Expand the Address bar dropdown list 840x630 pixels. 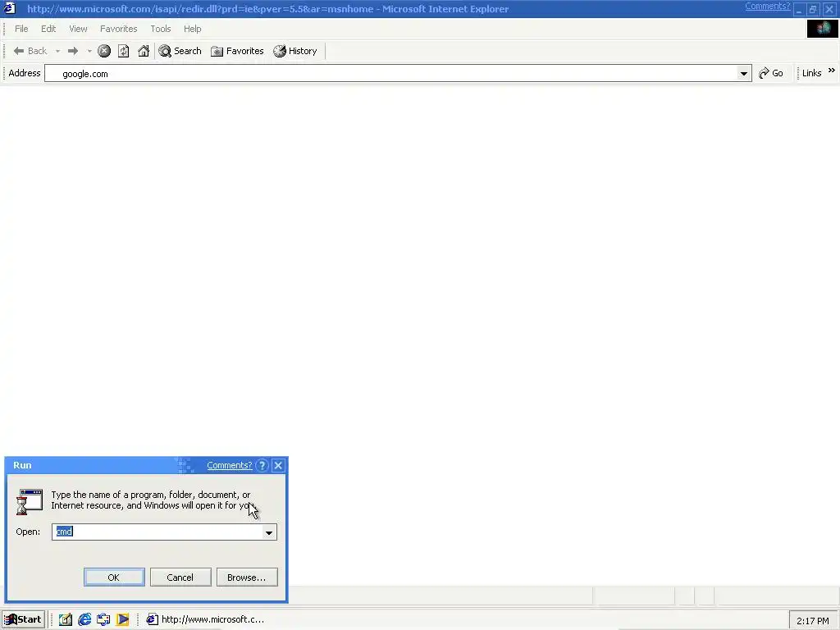743,73
